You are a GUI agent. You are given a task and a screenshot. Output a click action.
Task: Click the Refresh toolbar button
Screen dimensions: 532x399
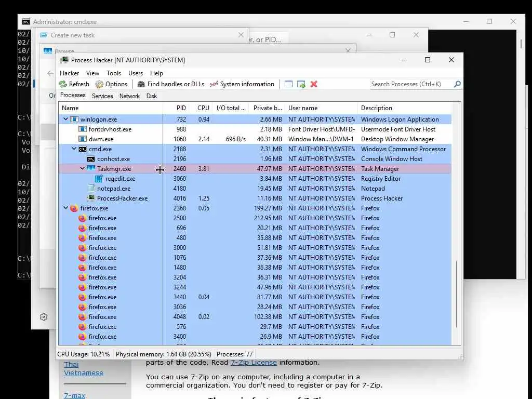click(74, 84)
